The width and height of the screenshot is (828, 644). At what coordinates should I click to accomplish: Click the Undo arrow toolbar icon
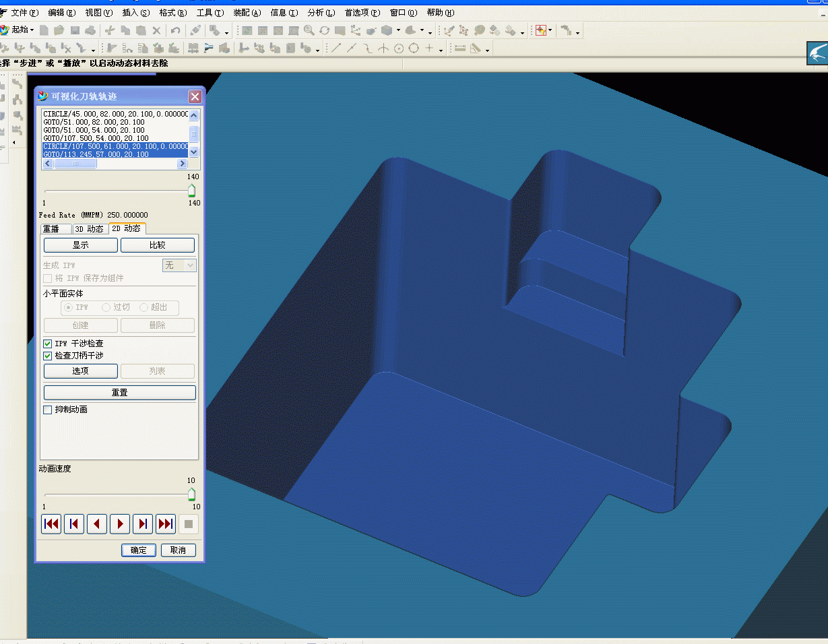pos(175,30)
